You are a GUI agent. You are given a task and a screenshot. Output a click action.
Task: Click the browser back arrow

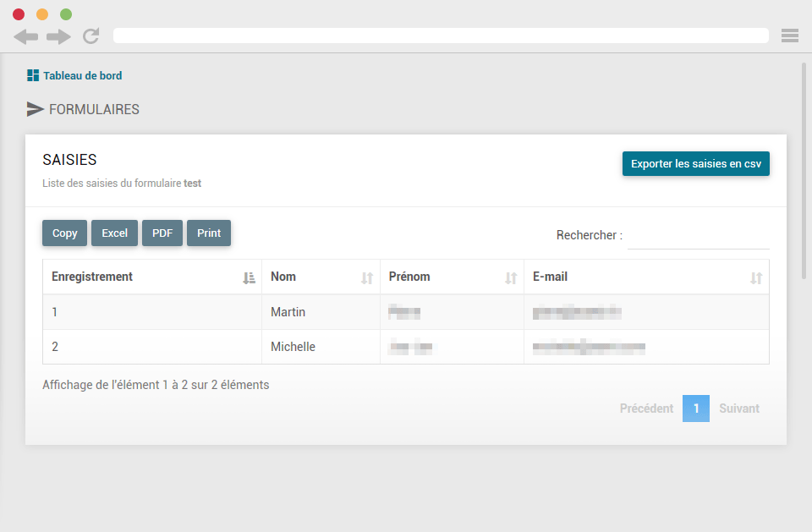pyautogui.click(x=26, y=36)
